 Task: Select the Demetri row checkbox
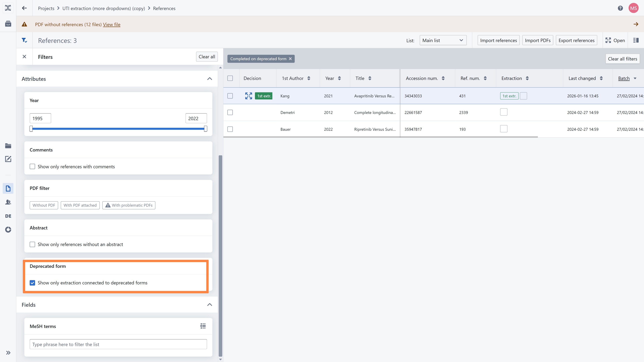click(x=230, y=112)
